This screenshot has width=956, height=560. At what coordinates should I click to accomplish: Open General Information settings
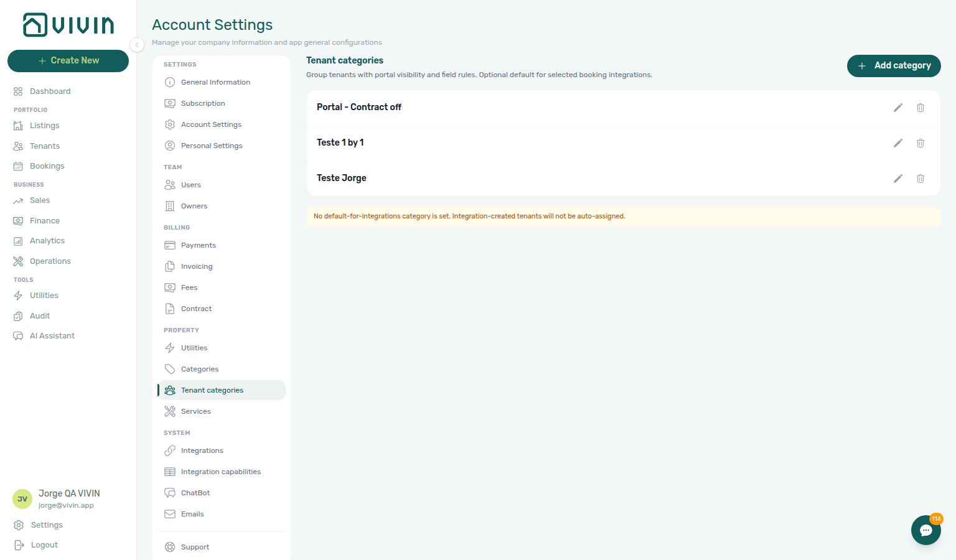[222, 82]
